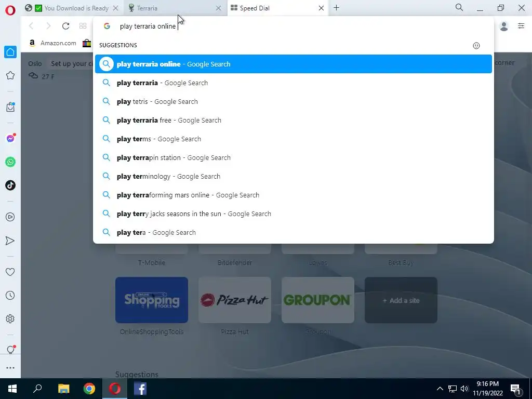Screen dimensions: 532x399
Task: Open the Windows Start menu
Action: [x=12, y=389]
